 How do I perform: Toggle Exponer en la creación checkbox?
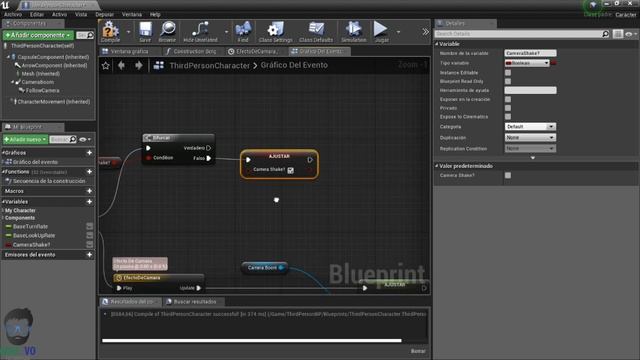click(x=508, y=99)
